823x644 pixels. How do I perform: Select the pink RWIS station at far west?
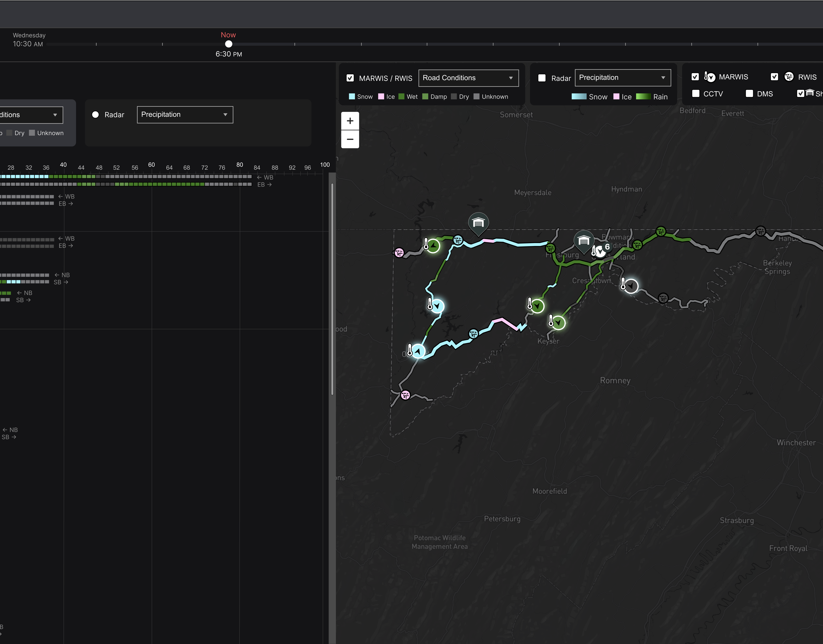(399, 253)
